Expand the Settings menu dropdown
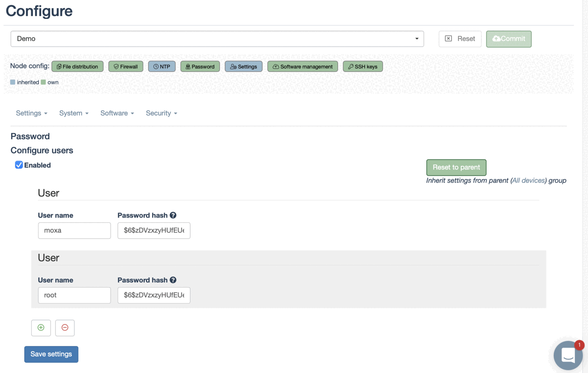 tap(31, 113)
